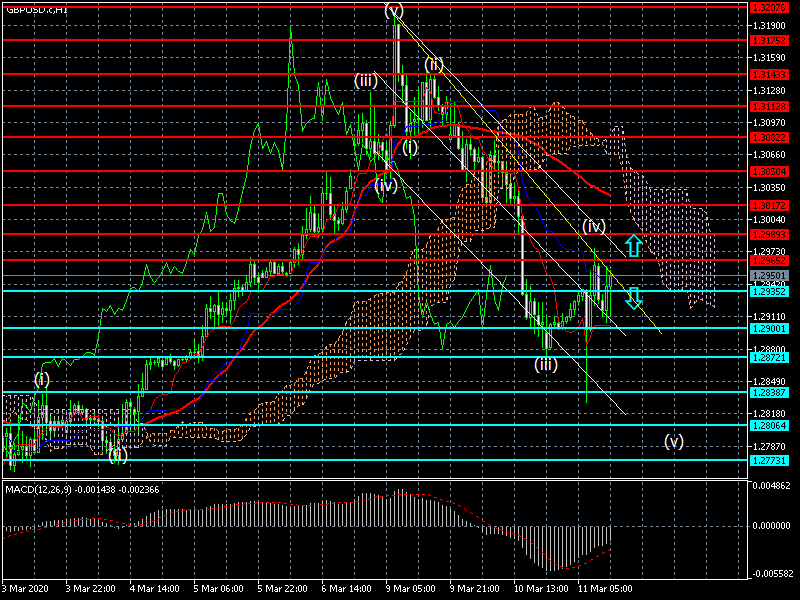Click wave (iii) label near the peak
Screen dimensions: 800x600
365,80
